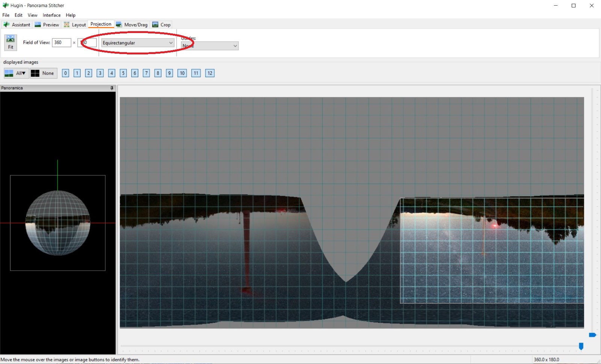Click the horizontal Field of View input
Viewport: 601px width, 364px height.
coord(62,42)
